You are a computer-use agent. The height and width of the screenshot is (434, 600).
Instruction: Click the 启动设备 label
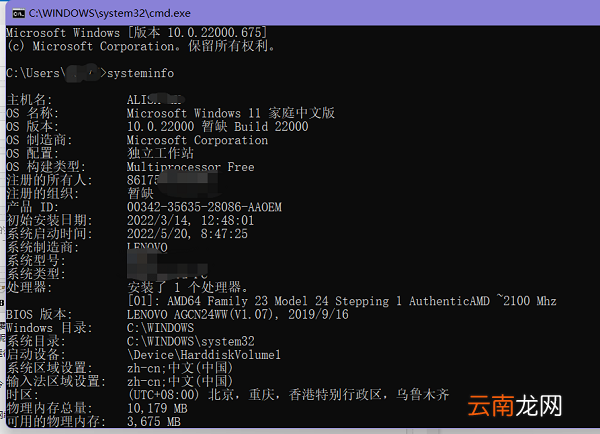[x=36, y=354]
